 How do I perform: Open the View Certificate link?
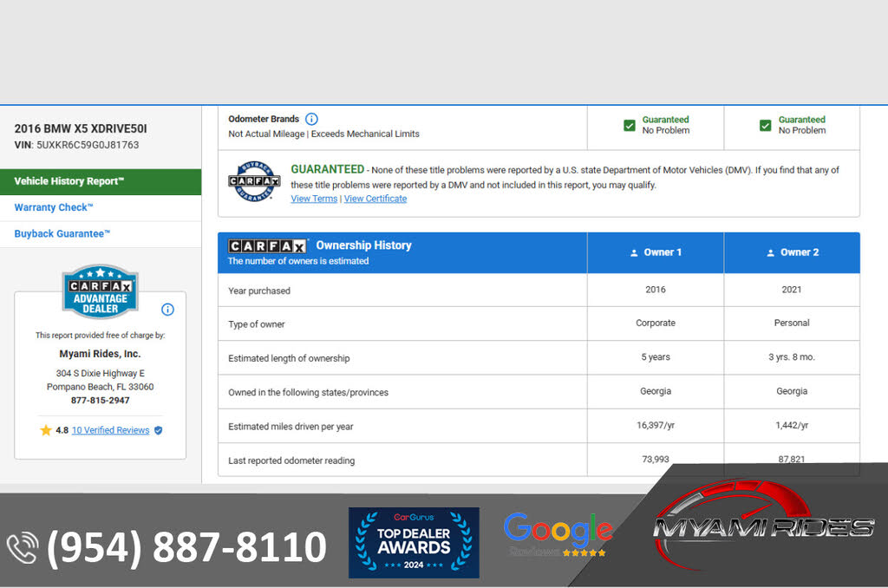tap(375, 199)
